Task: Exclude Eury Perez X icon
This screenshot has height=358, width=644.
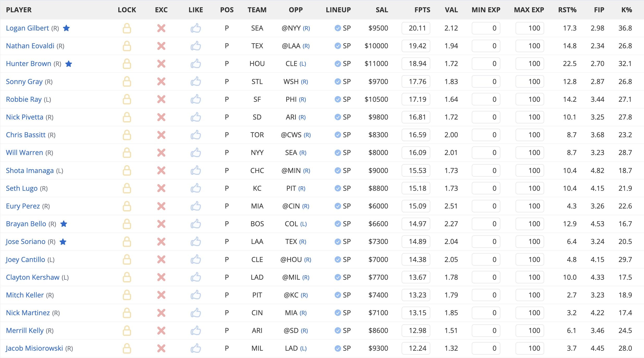Action: 161,206
